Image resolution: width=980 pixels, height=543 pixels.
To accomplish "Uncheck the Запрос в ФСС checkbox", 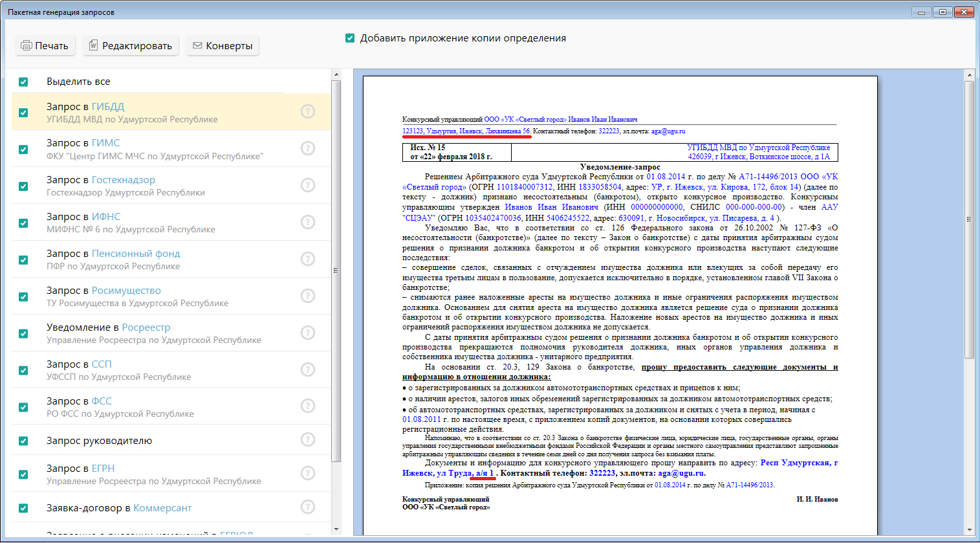I will coord(24,407).
